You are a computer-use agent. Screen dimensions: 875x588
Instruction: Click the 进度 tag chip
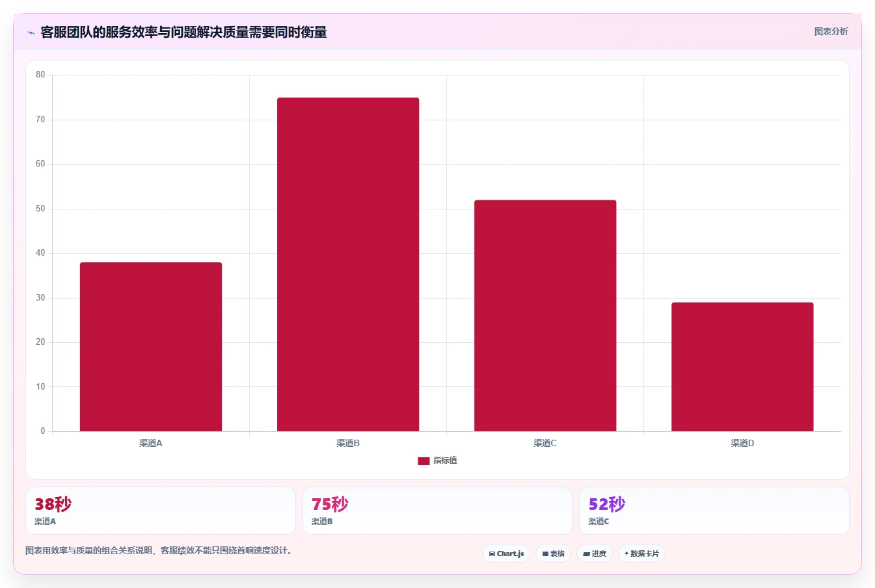point(595,554)
